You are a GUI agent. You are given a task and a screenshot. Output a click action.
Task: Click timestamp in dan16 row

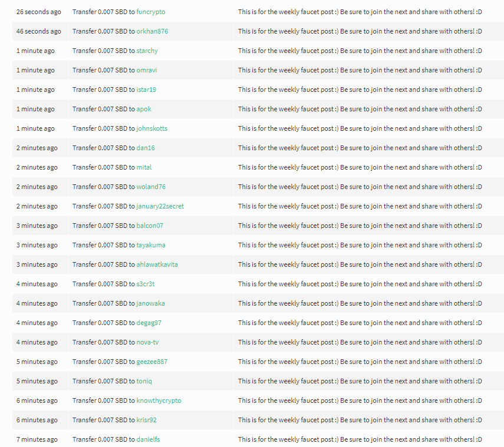pos(37,148)
